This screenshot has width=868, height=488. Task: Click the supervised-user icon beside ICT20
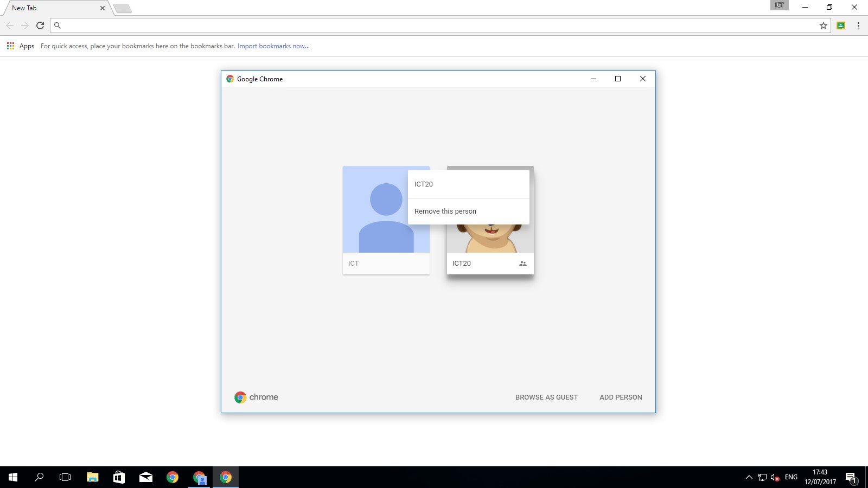pyautogui.click(x=522, y=264)
